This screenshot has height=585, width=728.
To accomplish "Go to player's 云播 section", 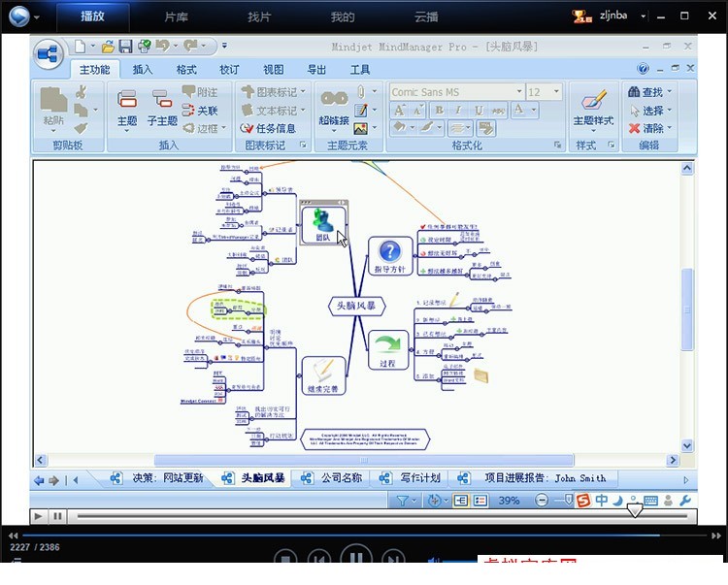I will click(x=426, y=17).
